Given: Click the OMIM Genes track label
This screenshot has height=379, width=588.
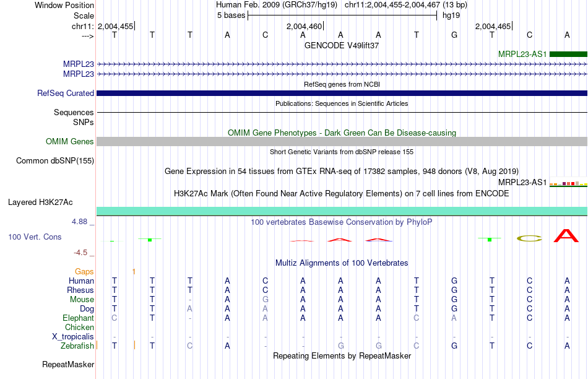Looking at the screenshot, I should pyautogui.click(x=69, y=141).
